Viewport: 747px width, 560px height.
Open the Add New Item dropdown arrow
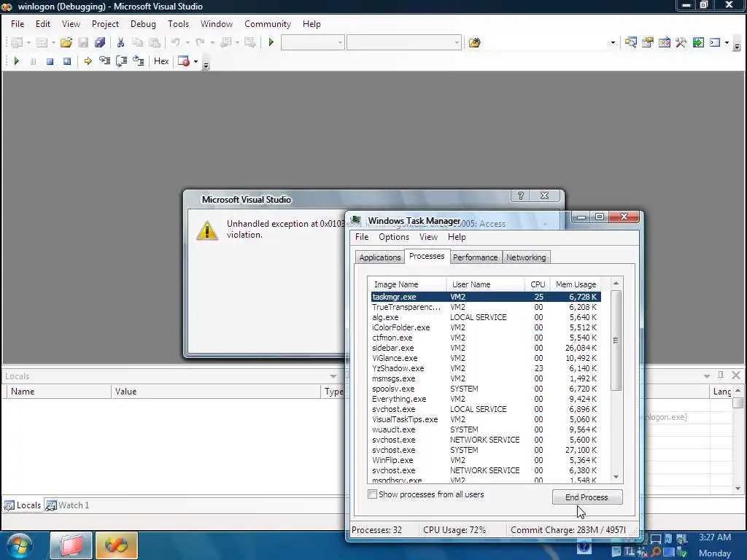pyautogui.click(x=53, y=43)
